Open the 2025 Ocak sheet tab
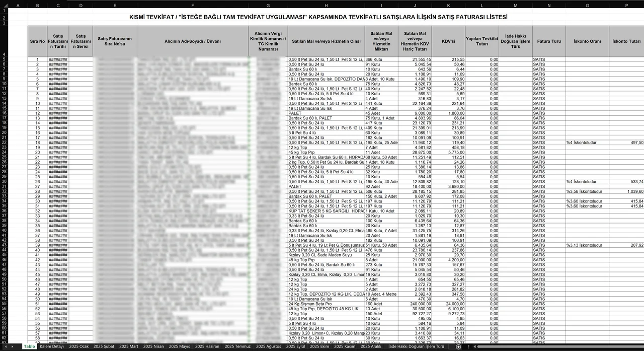The image size is (644, 351). (x=79, y=347)
